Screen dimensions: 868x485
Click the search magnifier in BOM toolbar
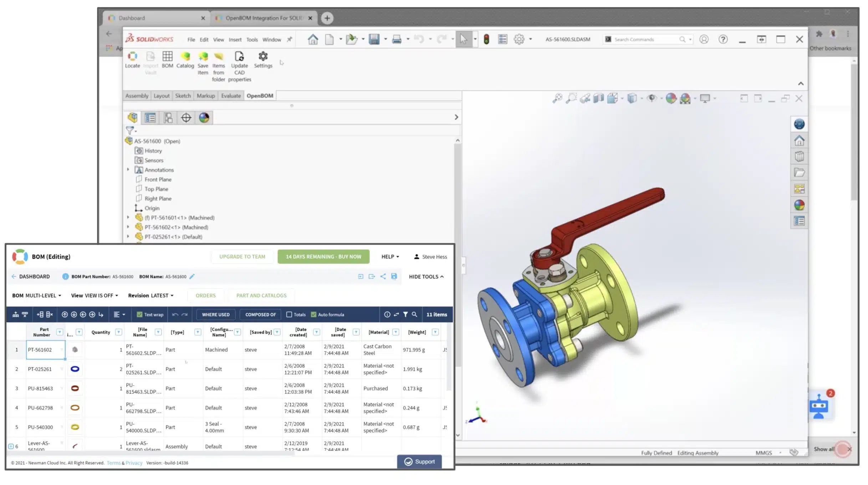tap(414, 315)
